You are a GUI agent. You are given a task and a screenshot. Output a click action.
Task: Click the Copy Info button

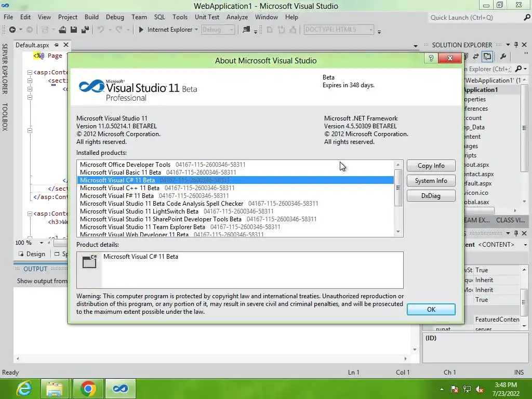click(x=431, y=166)
